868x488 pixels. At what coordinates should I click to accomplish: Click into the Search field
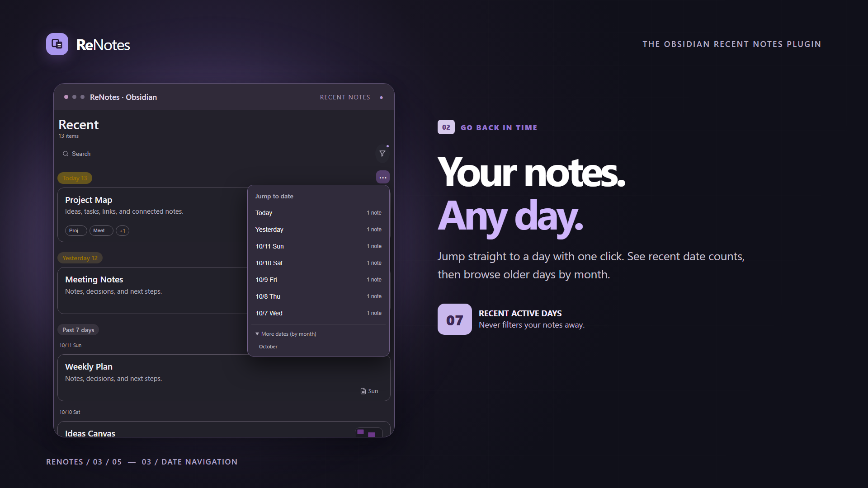pos(217,154)
